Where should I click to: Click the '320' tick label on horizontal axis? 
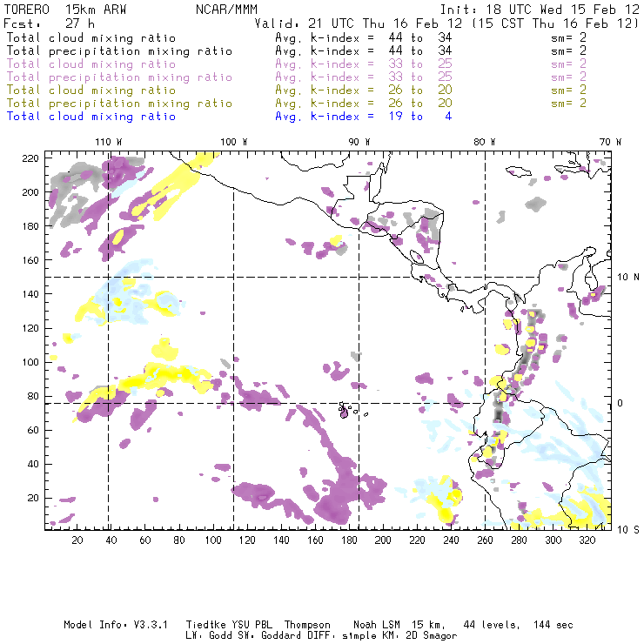(587, 540)
